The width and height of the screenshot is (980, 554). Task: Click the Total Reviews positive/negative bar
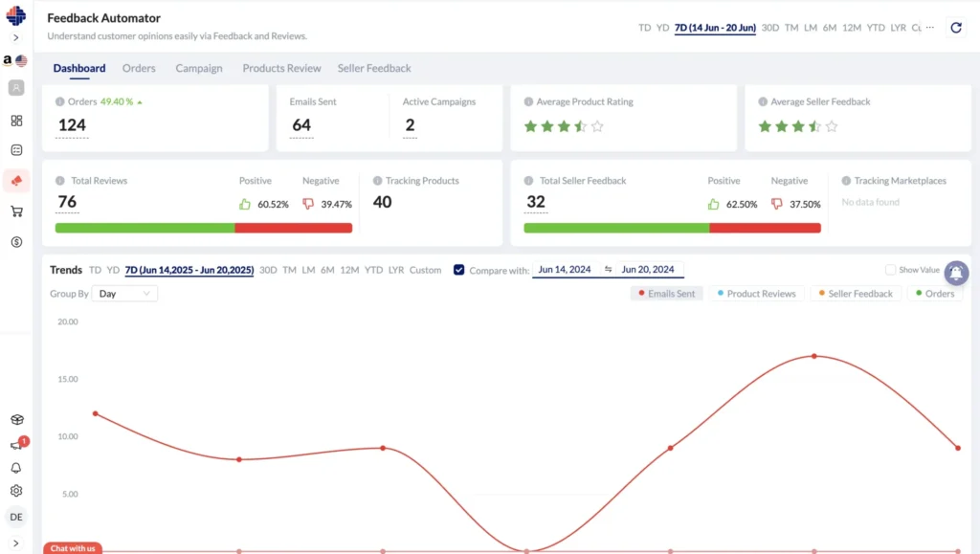pos(204,228)
